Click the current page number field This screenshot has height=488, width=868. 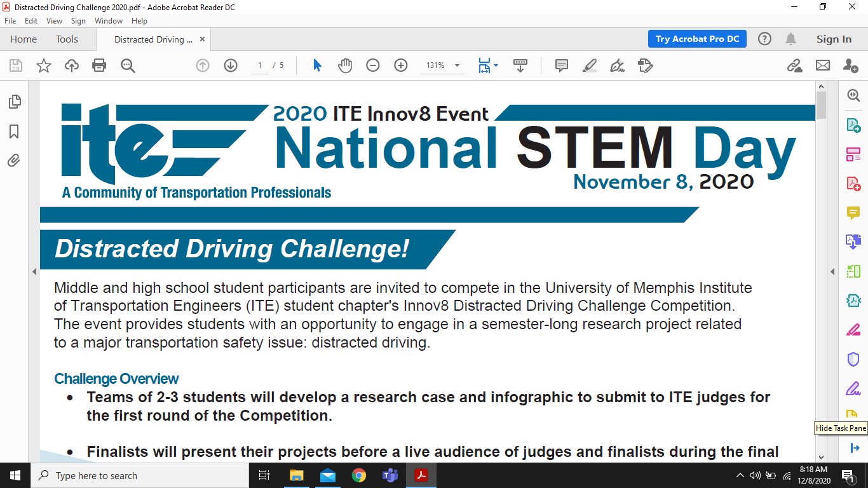(260, 65)
